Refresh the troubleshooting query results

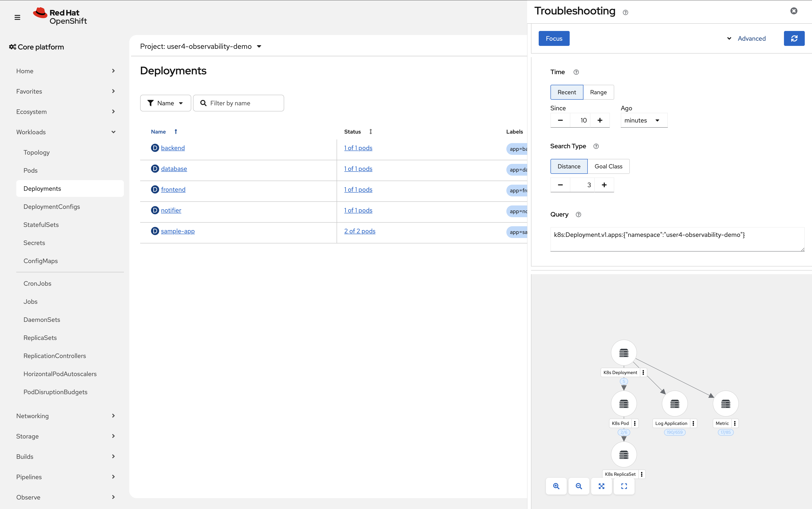coord(794,38)
